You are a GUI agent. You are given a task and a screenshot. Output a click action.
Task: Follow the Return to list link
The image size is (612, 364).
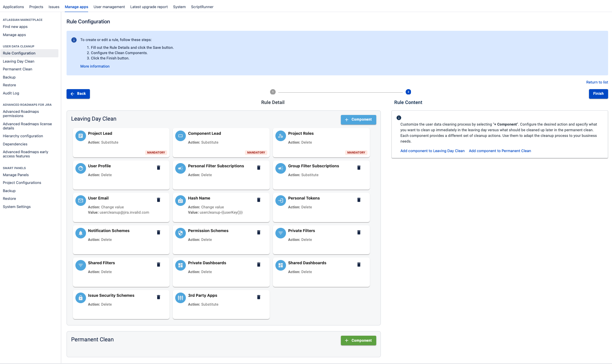(x=597, y=82)
